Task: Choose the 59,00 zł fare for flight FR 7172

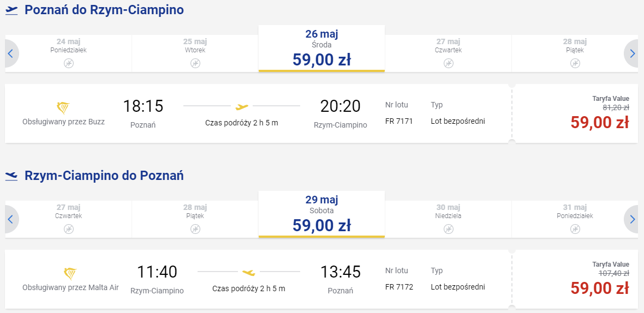Action: tap(600, 288)
